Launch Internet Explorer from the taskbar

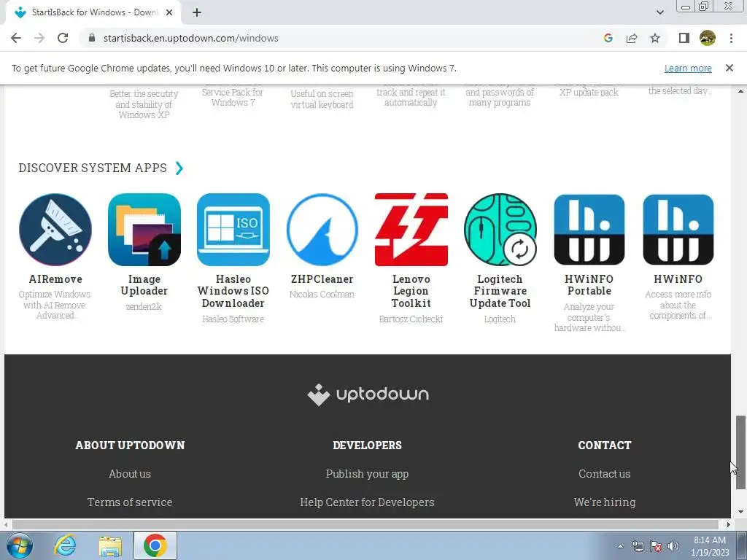(65, 545)
